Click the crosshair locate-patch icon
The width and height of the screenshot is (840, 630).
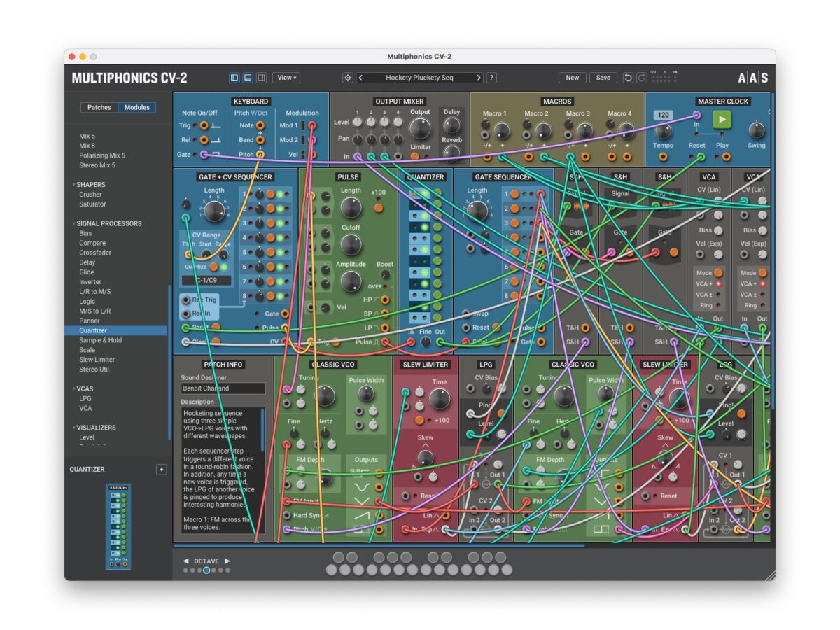(x=348, y=78)
